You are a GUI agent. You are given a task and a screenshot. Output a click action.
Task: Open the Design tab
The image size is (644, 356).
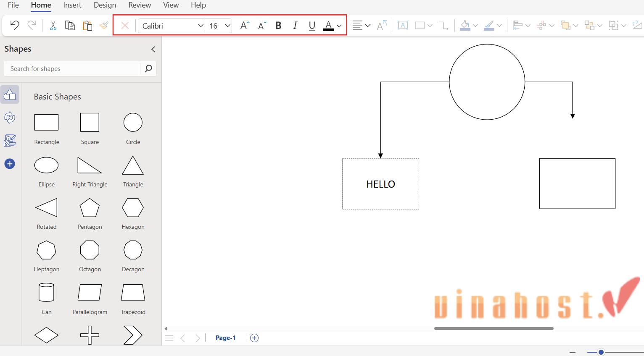[105, 5]
